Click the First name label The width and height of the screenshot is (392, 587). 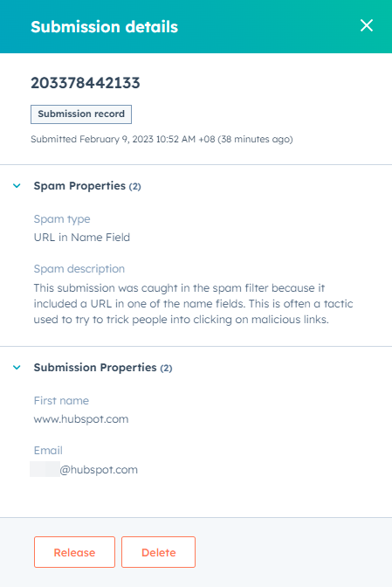click(61, 401)
